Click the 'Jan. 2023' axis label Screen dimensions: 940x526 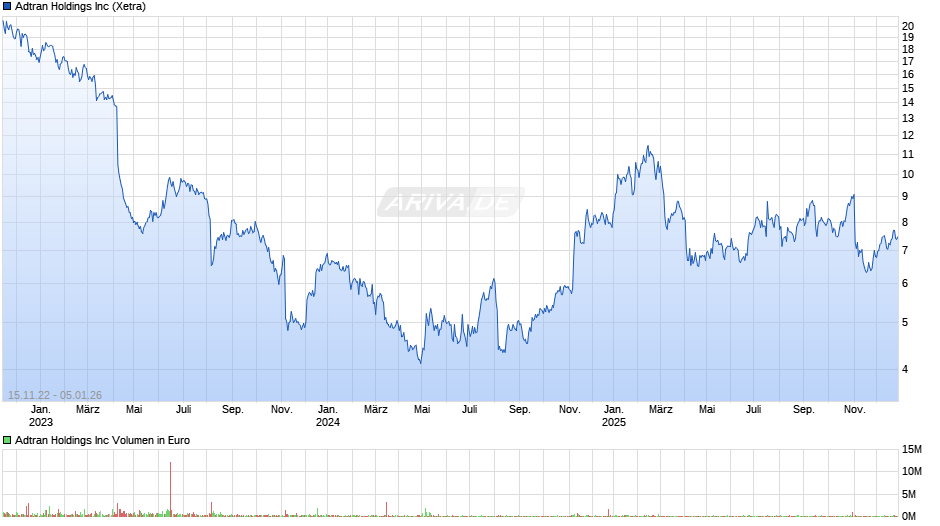[x=41, y=416]
